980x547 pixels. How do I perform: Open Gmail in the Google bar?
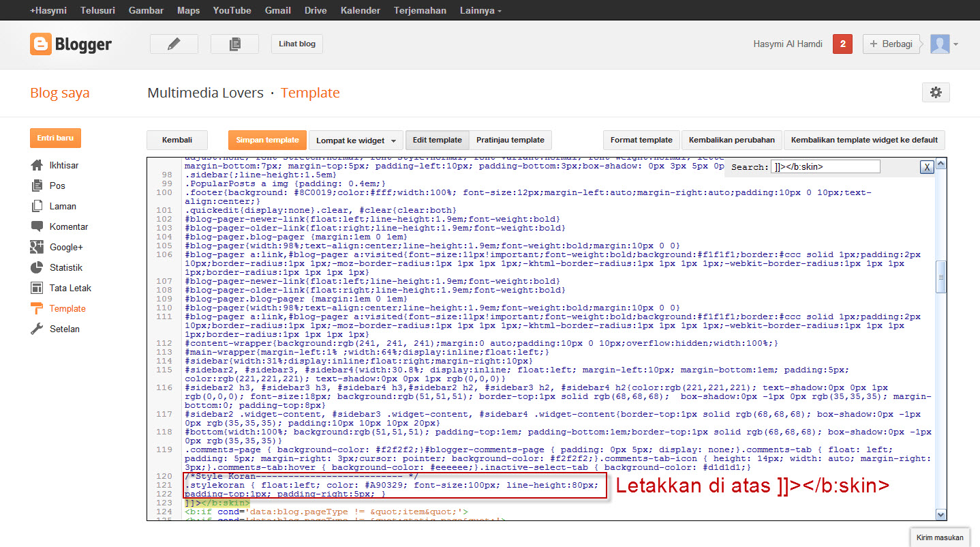coord(278,10)
